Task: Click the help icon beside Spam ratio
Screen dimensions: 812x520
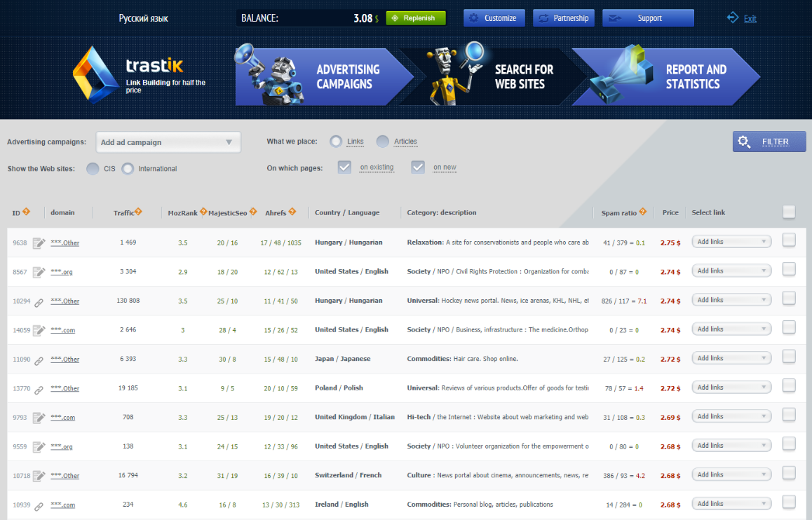Action: pyautogui.click(x=643, y=212)
